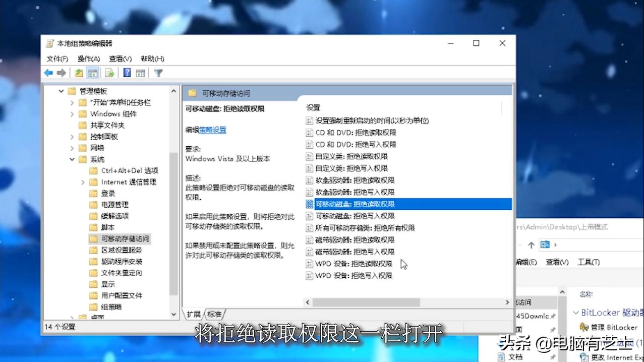Click the Back navigation arrow
Image resolution: width=644 pixels, height=362 pixels.
point(48,72)
